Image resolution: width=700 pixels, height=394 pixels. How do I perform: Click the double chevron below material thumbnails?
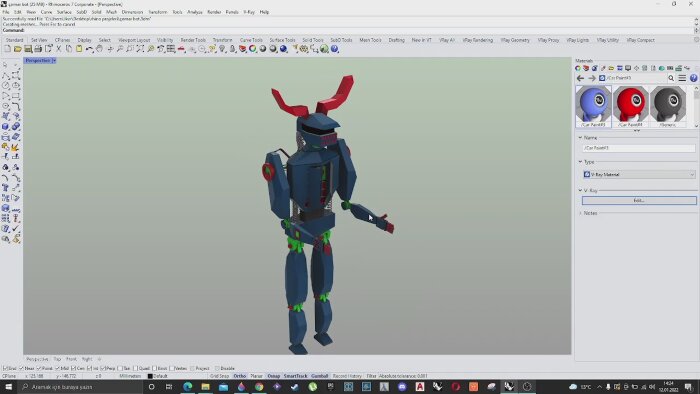[x=637, y=131]
